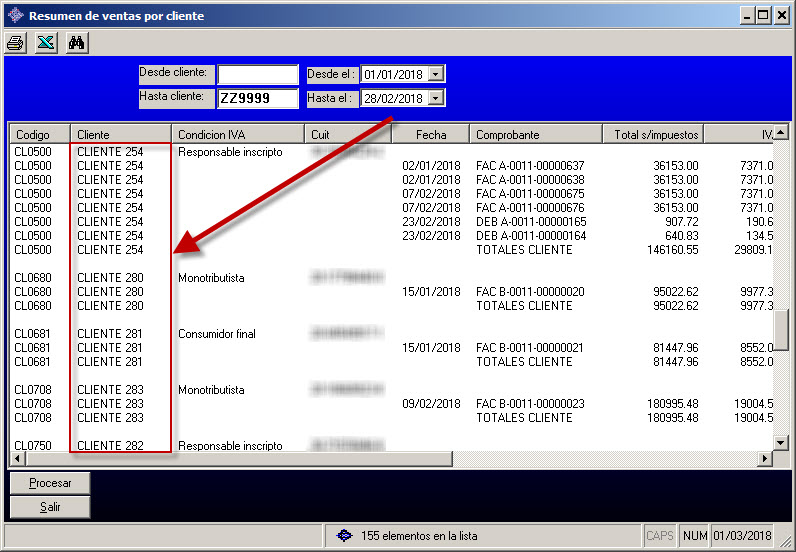Click the Comprobante column header
796x552 pixels.
click(x=535, y=134)
